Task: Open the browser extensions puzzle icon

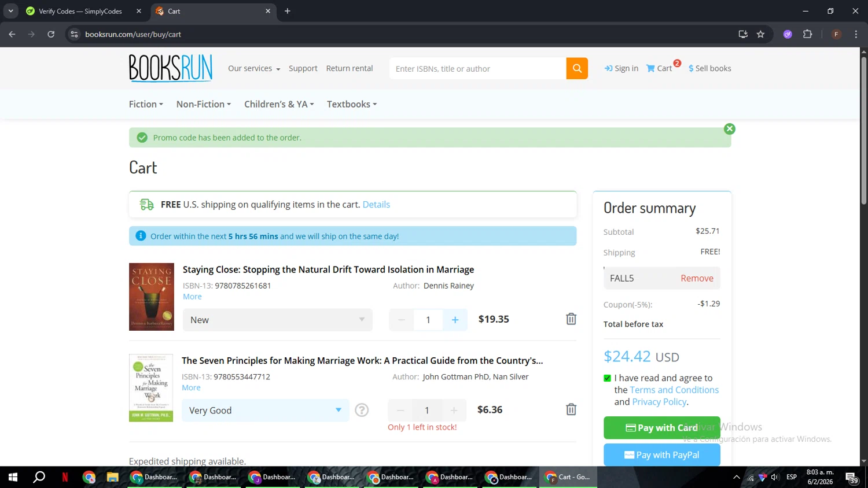Action: pyautogui.click(x=808, y=34)
